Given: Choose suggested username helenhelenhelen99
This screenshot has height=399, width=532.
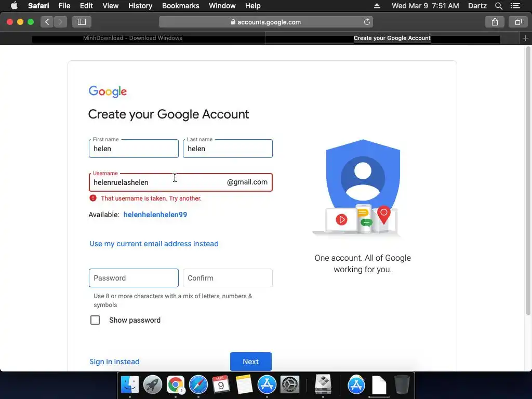Looking at the screenshot, I should pyautogui.click(x=155, y=215).
